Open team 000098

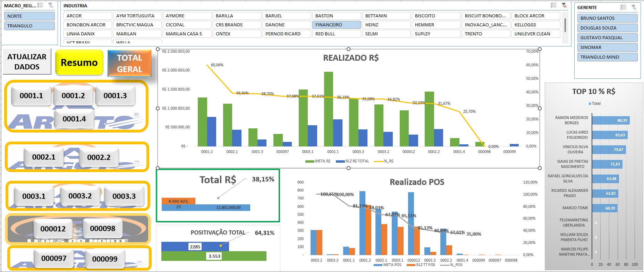[x=103, y=229]
